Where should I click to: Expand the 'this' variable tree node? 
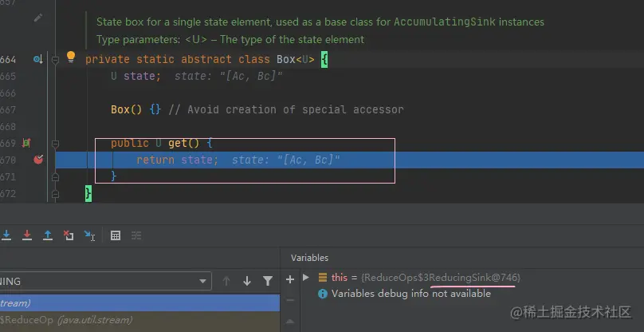click(305, 277)
